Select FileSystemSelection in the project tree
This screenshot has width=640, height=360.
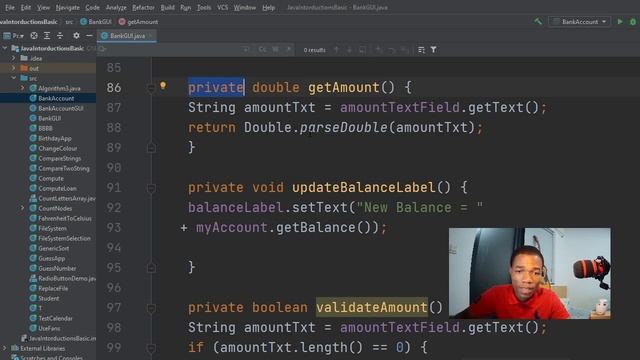click(x=64, y=238)
